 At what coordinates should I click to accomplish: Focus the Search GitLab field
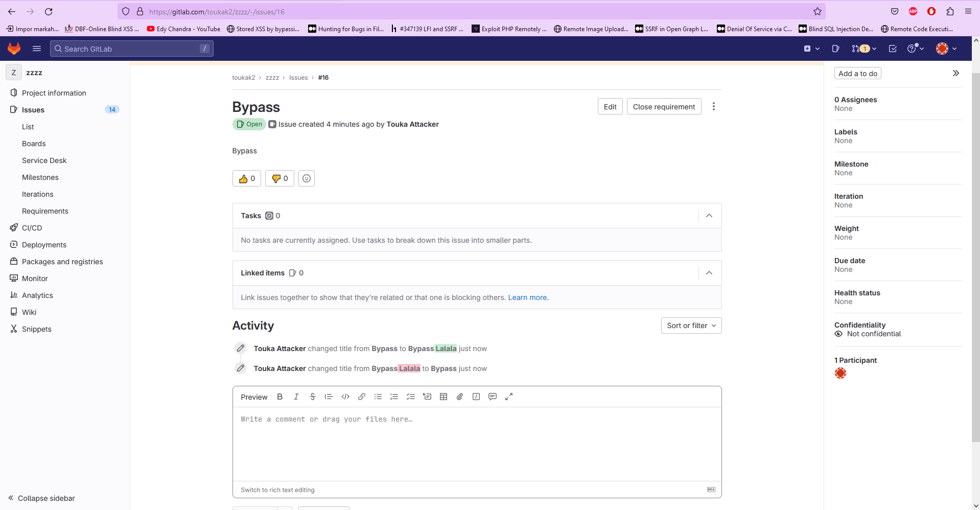click(x=131, y=49)
